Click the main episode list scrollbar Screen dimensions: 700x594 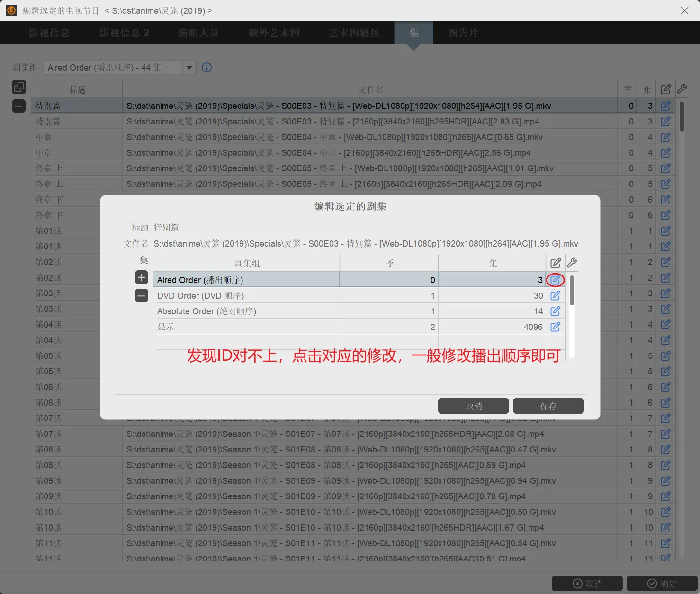pyautogui.click(x=682, y=116)
